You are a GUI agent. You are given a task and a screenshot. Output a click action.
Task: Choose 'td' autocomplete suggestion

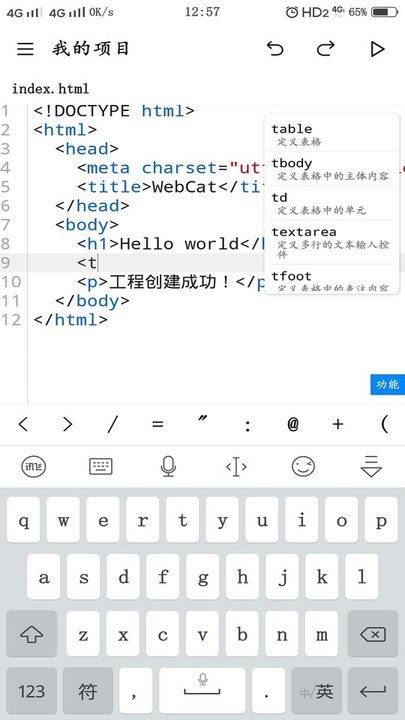point(332,203)
